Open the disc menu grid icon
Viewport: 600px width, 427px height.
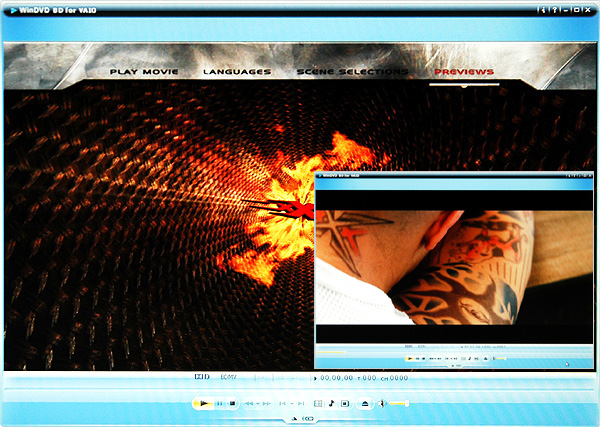click(318, 403)
